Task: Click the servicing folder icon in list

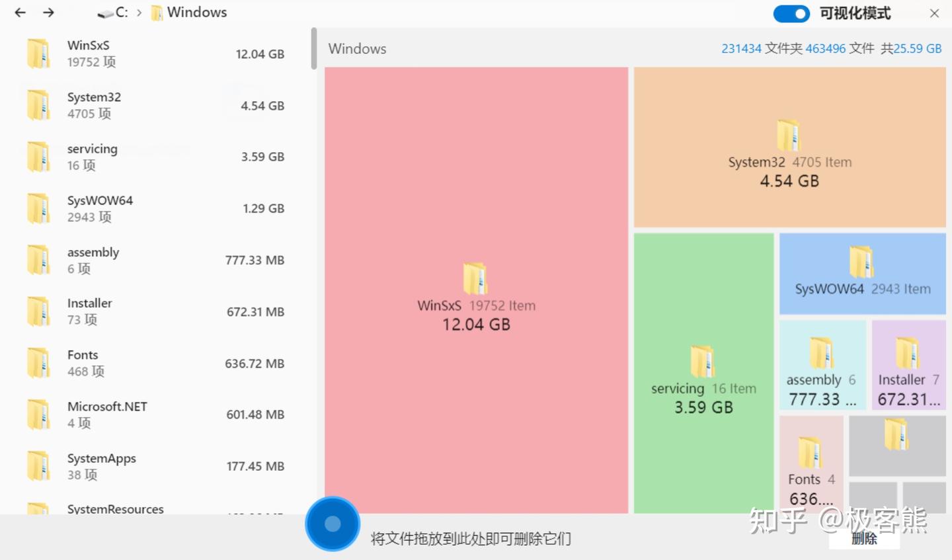Action: pos(38,157)
